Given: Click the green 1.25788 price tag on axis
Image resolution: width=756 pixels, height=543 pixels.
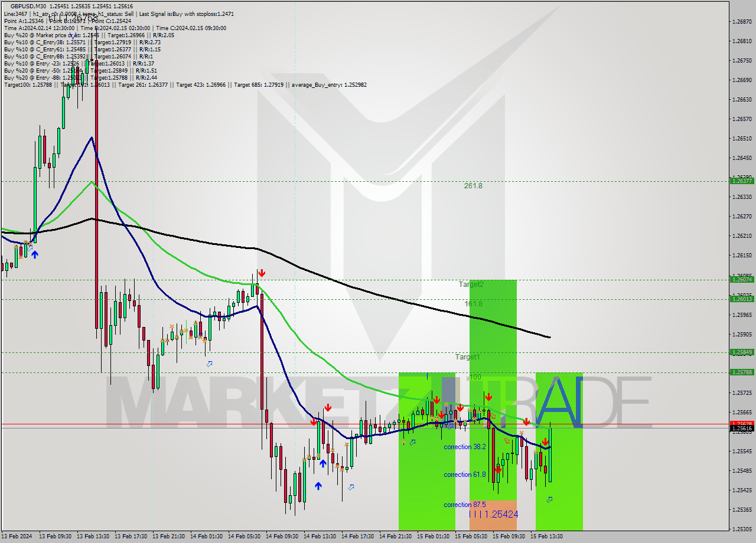Looking at the screenshot, I should point(742,372).
